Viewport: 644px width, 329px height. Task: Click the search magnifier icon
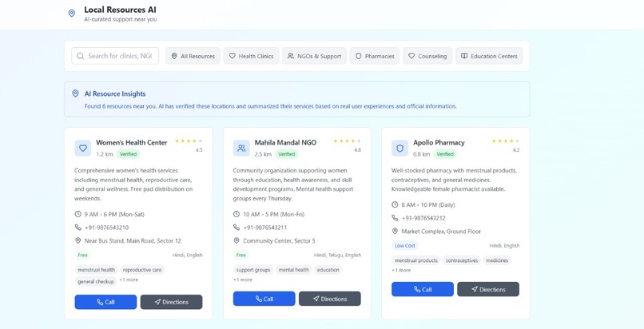point(80,56)
